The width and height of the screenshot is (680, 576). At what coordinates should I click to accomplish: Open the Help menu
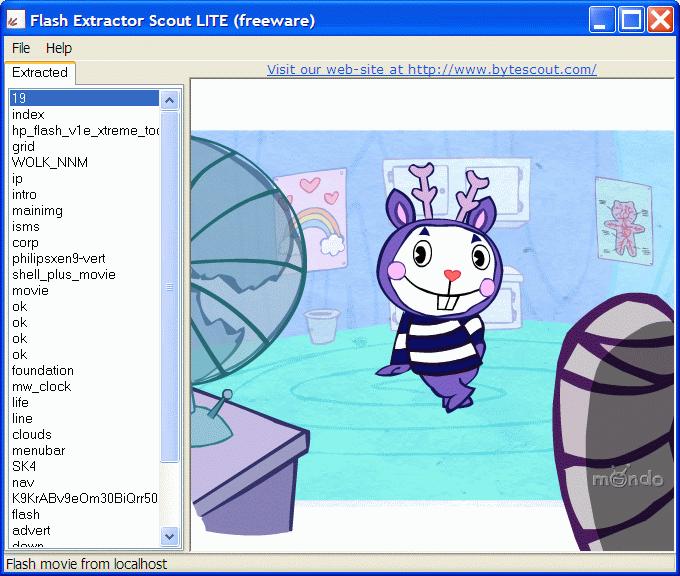[x=59, y=48]
